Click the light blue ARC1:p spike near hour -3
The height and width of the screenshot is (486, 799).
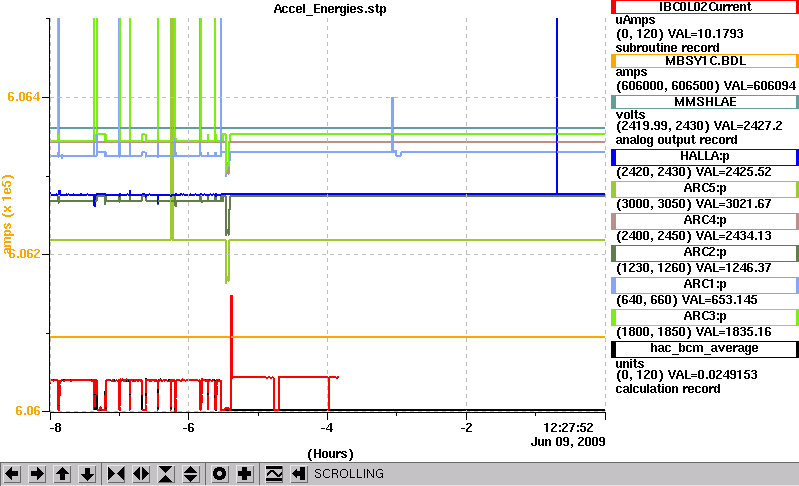[392, 124]
